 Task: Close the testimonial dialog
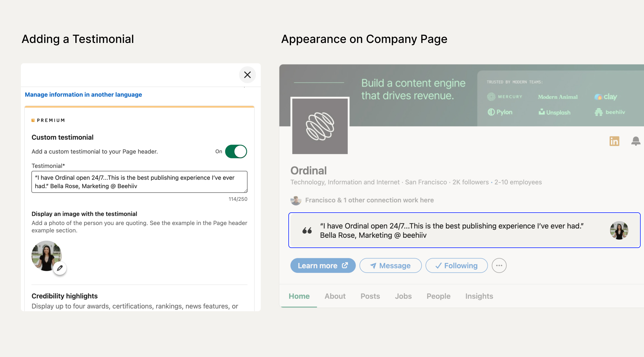point(247,75)
